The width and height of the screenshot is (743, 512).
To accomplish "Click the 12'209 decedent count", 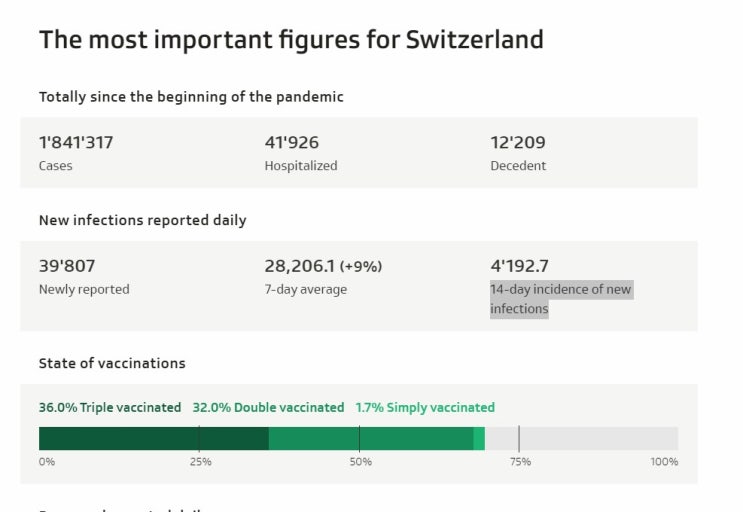I will click(x=518, y=142).
